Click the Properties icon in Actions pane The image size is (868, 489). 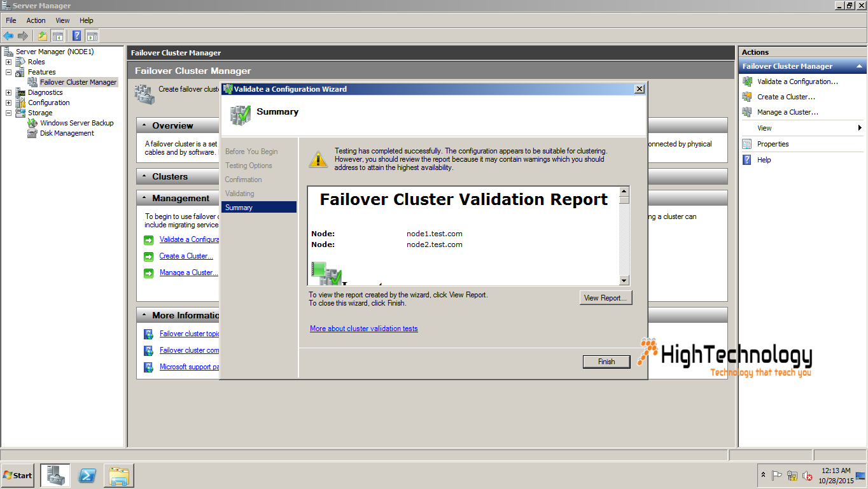pyautogui.click(x=747, y=144)
